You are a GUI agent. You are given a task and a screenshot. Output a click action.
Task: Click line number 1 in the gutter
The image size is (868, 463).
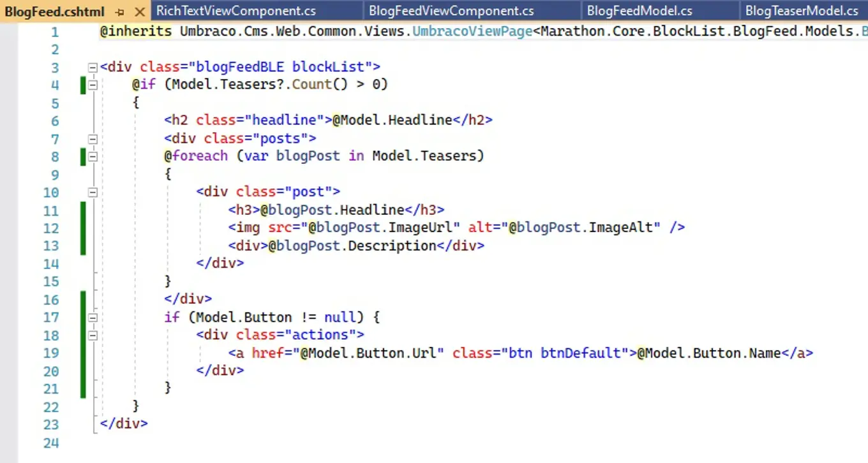54,32
